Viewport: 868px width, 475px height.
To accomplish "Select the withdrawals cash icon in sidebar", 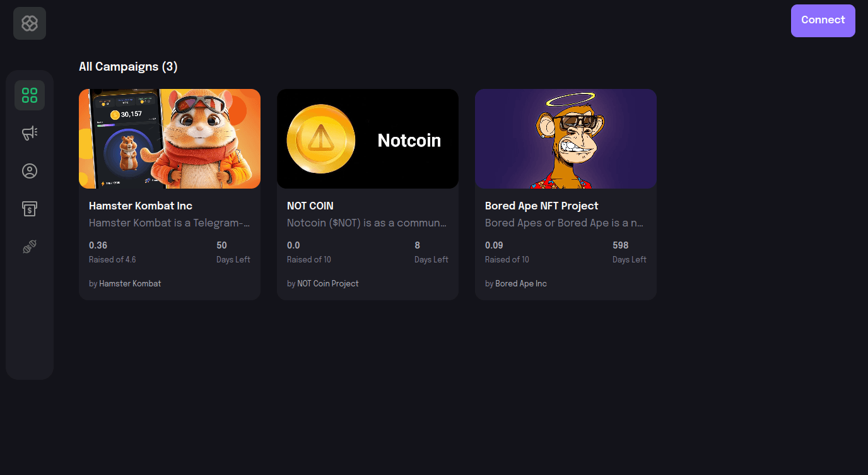I will click(29, 208).
